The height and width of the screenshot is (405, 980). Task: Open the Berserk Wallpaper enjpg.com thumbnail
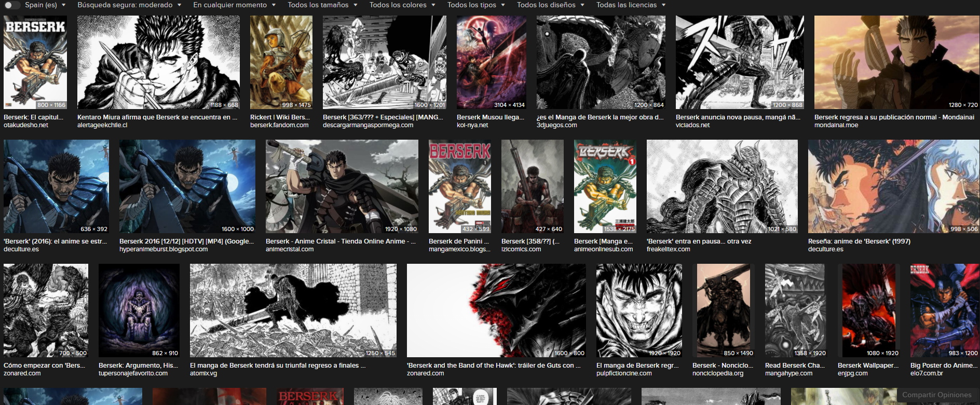pyautogui.click(x=869, y=310)
